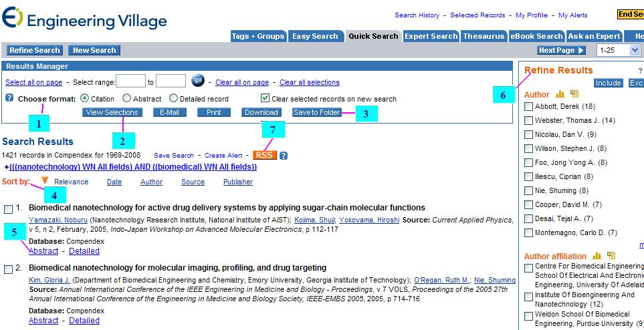This screenshot has width=644, height=330.
Task: Open the My Alerts link
Action: pos(572,15)
